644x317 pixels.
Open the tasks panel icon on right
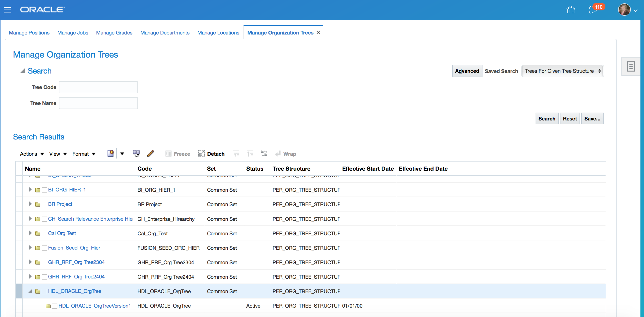coord(631,66)
